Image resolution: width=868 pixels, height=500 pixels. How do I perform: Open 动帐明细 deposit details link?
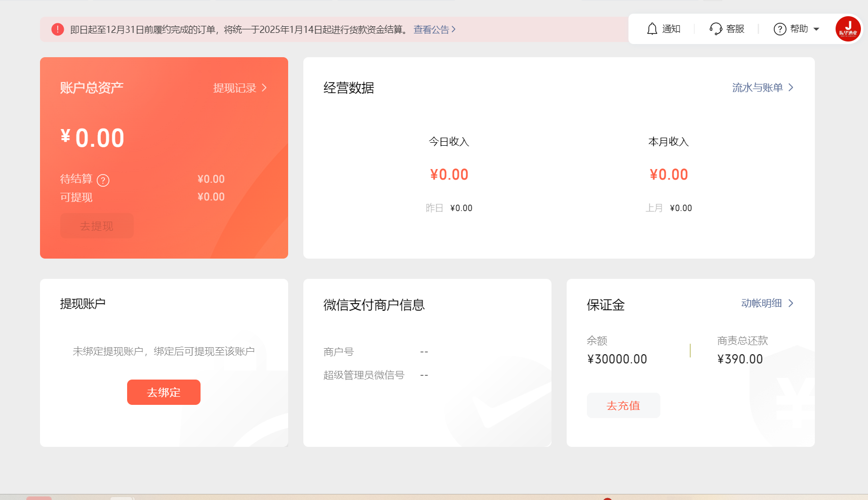(x=762, y=303)
